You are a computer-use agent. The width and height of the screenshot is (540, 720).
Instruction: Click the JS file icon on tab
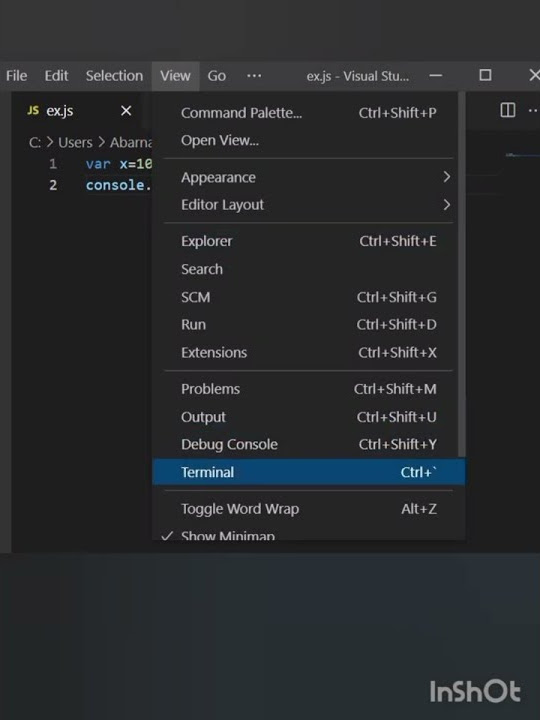pyautogui.click(x=33, y=110)
